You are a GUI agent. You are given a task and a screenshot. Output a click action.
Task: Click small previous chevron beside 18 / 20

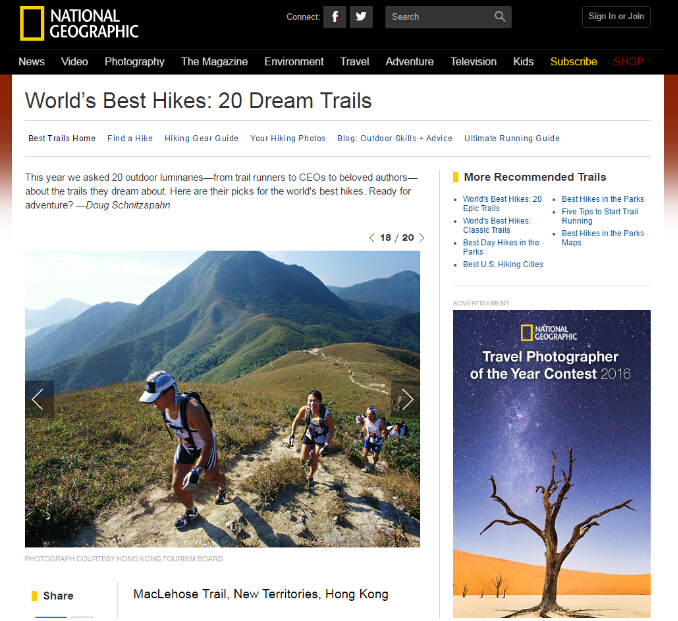pyautogui.click(x=371, y=238)
